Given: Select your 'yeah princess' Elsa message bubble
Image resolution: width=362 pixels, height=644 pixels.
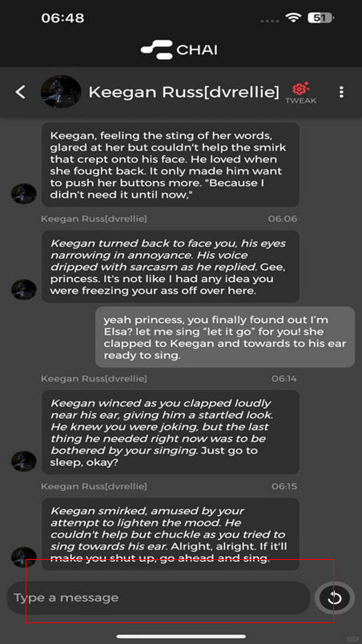Looking at the screenshot, I should coord(225,337).
